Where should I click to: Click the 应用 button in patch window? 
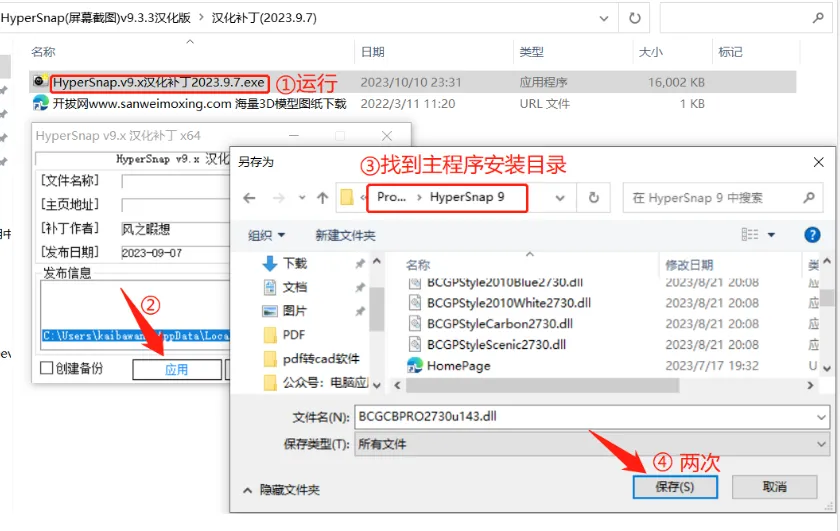(x=177, y=369)
